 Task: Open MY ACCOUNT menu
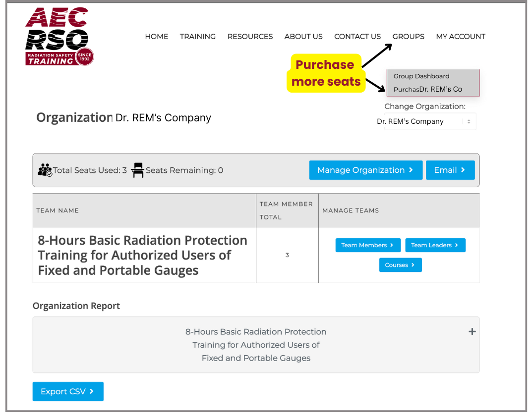460,37
